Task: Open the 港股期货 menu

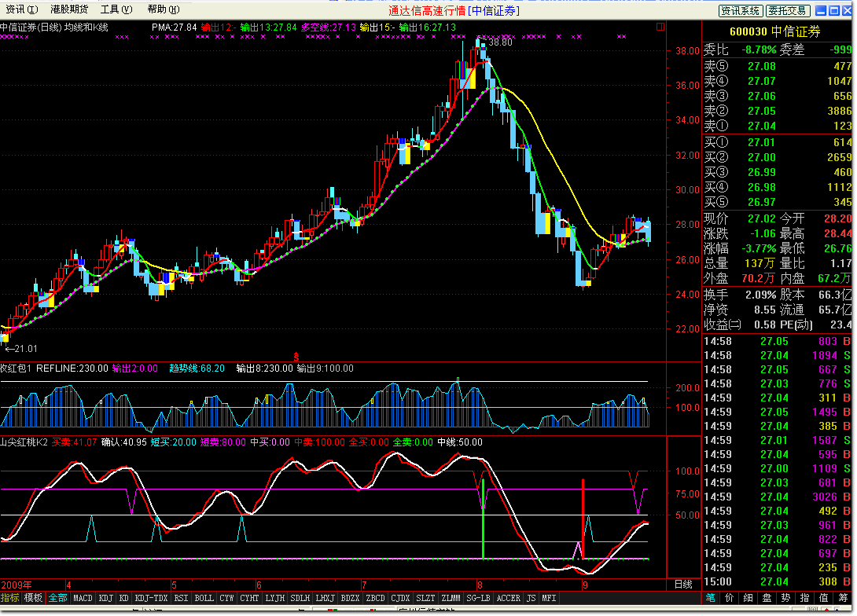Action: pyautogui.click(x=69, y=9)
